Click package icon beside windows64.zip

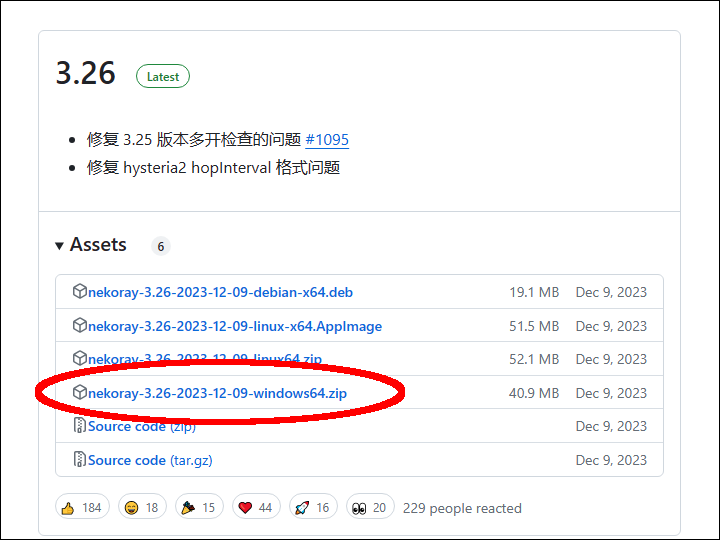coord(80,392)
